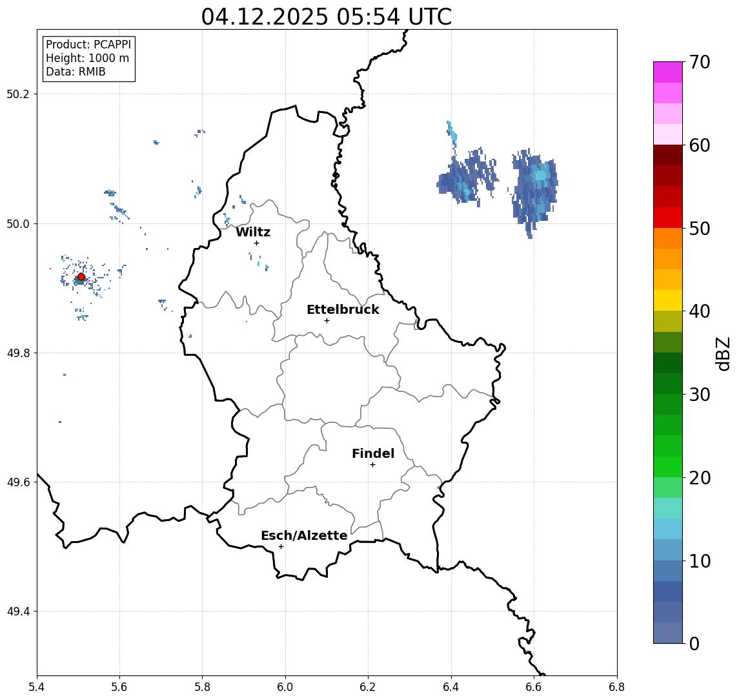Click the Height: 1000 m text
The height and width of the screenshot is (700, 739).
[87, 58]
